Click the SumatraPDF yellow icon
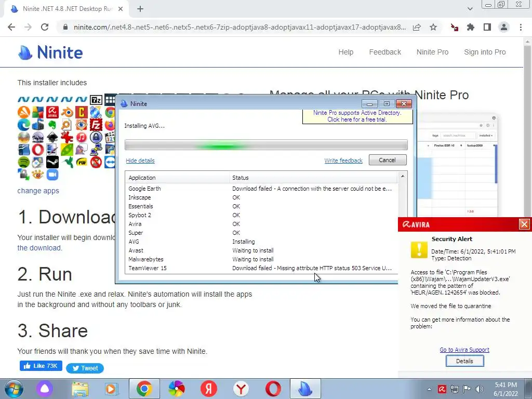Image resolution: width=532 pixels, height=399 pixels. point(82,162)
